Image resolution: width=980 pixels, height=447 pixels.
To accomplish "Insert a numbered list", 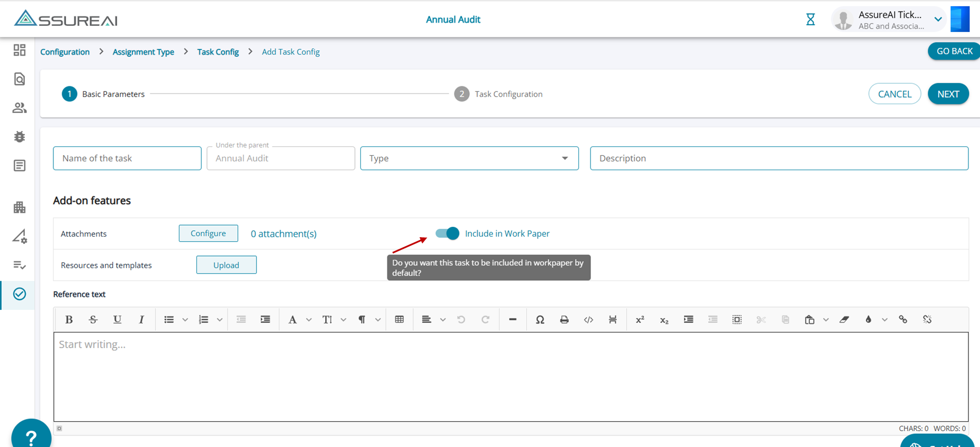I will pos(204,320).
